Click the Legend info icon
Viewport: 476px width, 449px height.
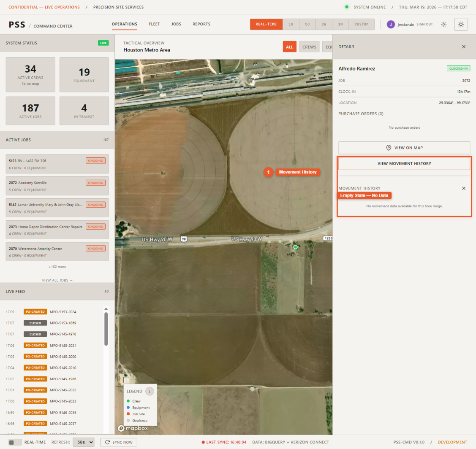(x=150, y=391)
